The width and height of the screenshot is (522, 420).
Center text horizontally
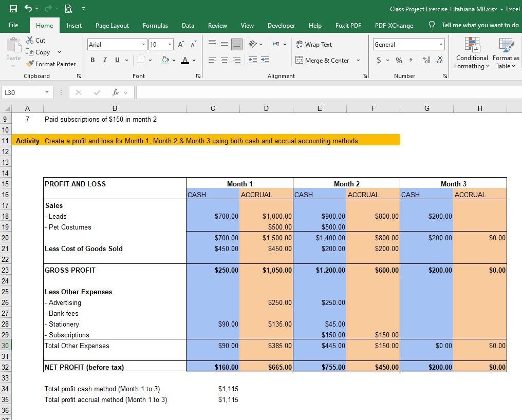point(225,60)
